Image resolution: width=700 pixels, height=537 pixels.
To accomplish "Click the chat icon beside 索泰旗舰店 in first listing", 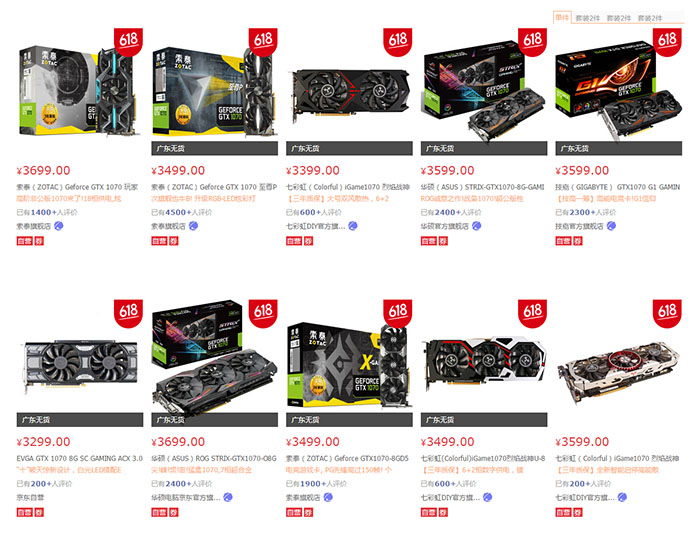I will click(58, 226).
